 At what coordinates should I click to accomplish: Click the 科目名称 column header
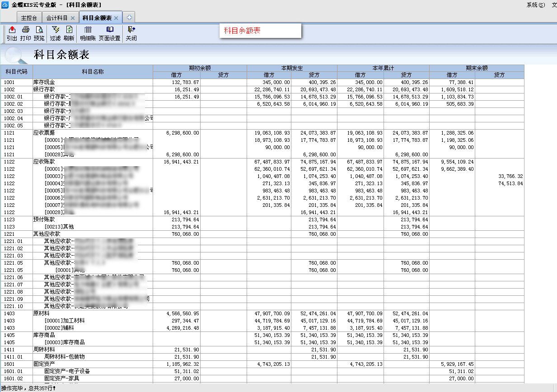point(93,71)
